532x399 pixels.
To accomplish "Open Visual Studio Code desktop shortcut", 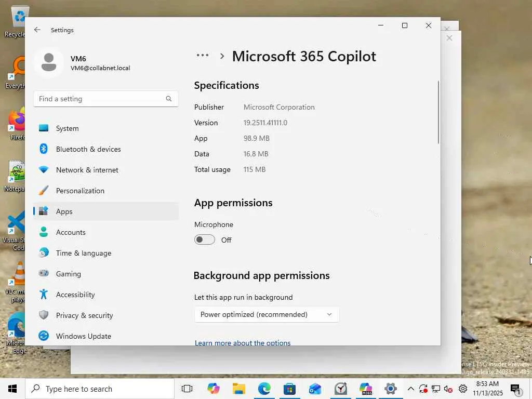I will (14, 231).
